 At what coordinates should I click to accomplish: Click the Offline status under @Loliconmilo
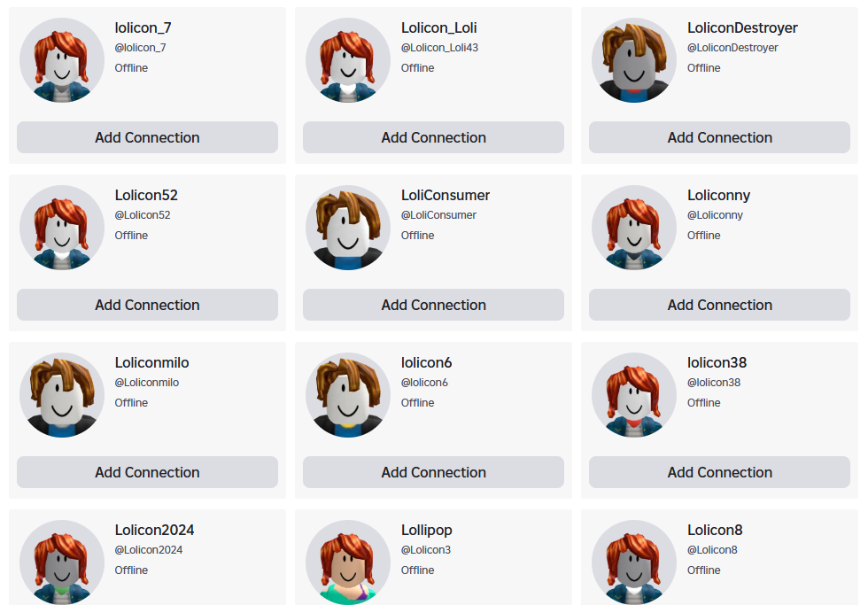131,403
